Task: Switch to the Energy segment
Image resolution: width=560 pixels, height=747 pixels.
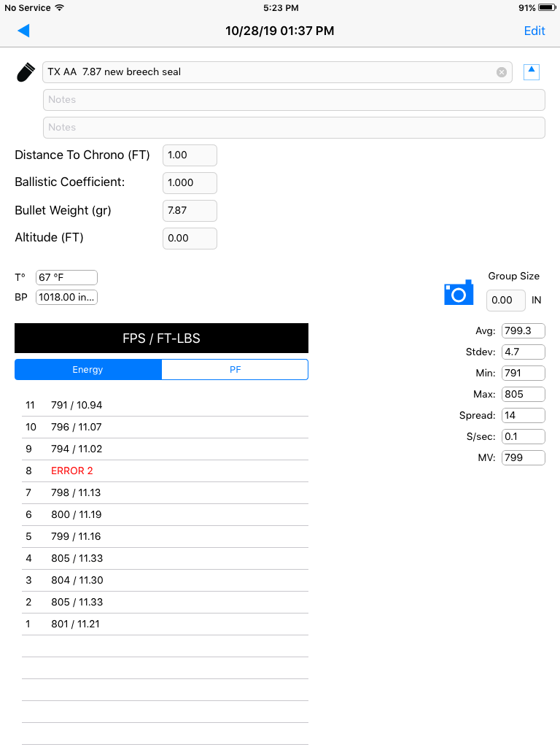Action: [88, 370]
